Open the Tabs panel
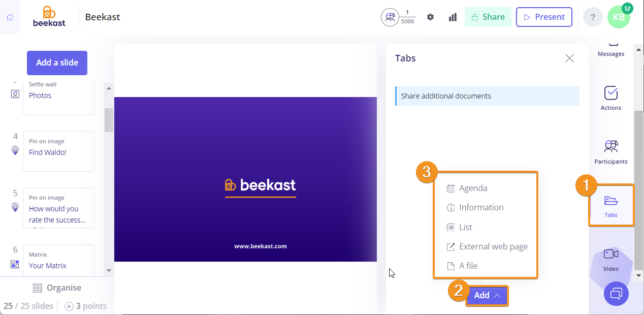 point(611,205)
